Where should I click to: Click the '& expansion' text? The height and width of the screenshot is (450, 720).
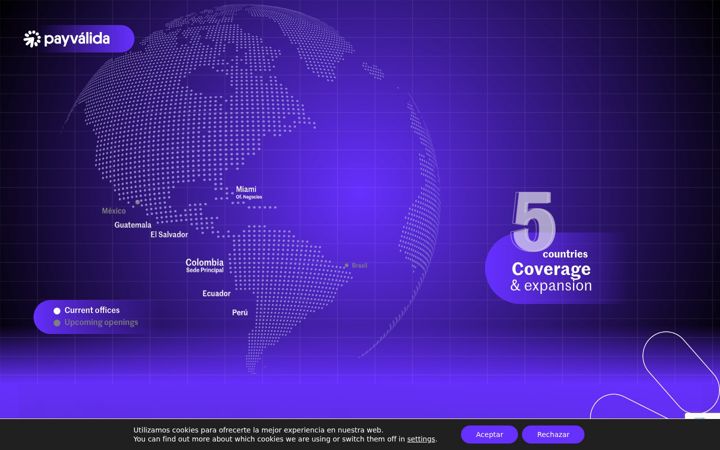coord(551,286)
